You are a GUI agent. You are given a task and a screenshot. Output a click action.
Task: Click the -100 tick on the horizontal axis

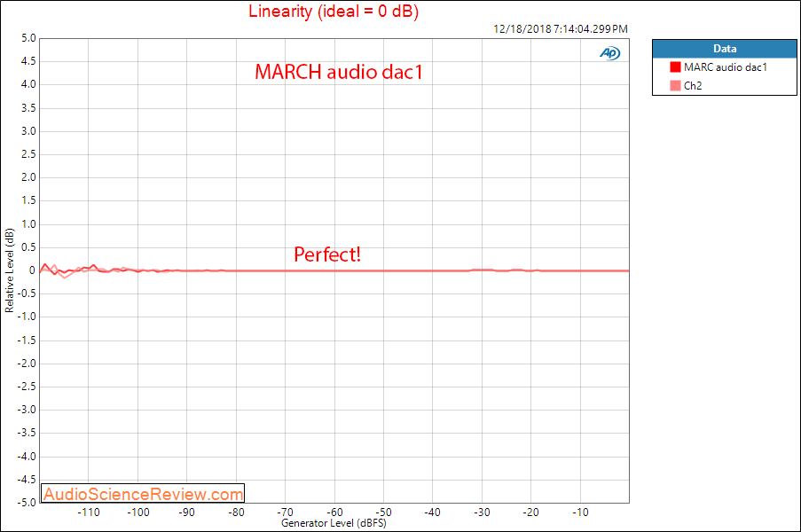click(137, 512)
